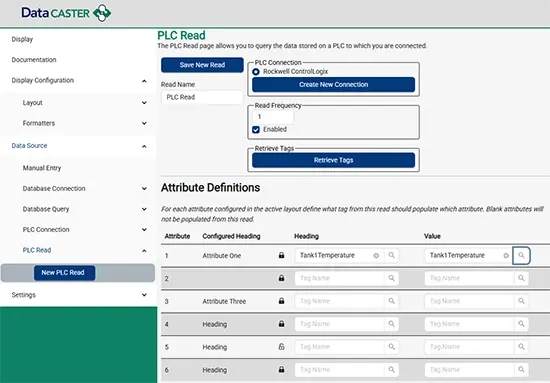The width and height of the screenshot is (550, 383).
Task: Click the Retrieve Tags button
Action: 334,160
